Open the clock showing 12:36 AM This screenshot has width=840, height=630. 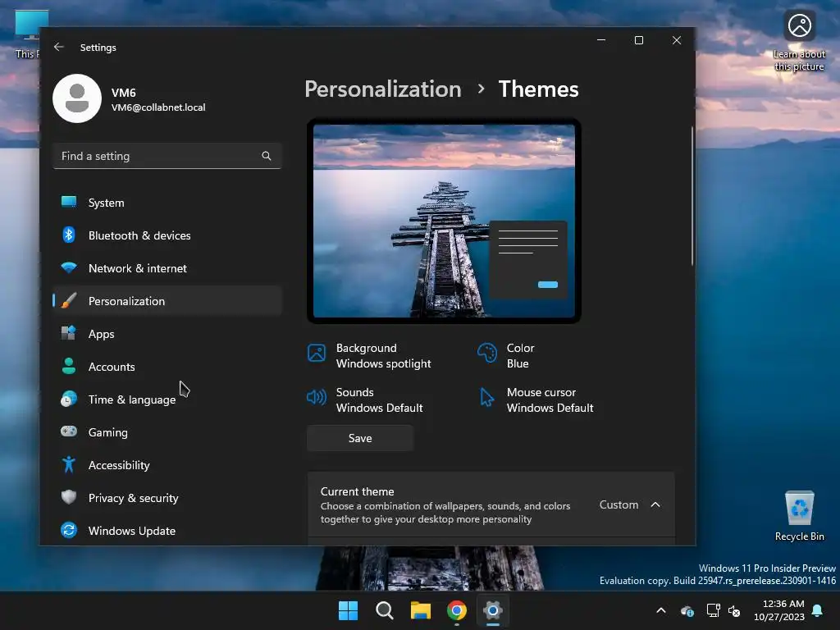[779, 610]
